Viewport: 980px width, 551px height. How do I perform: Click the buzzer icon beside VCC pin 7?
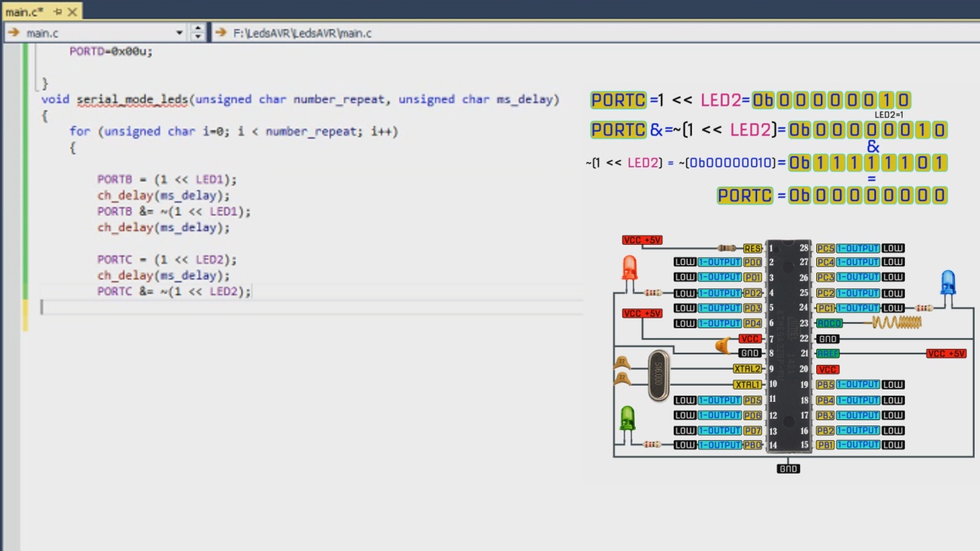722,347
